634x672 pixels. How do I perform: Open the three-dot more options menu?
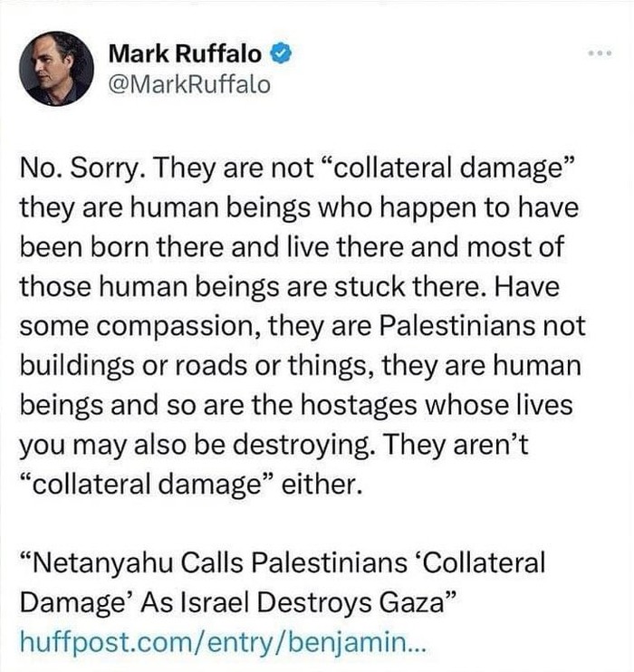coord(600,53)
